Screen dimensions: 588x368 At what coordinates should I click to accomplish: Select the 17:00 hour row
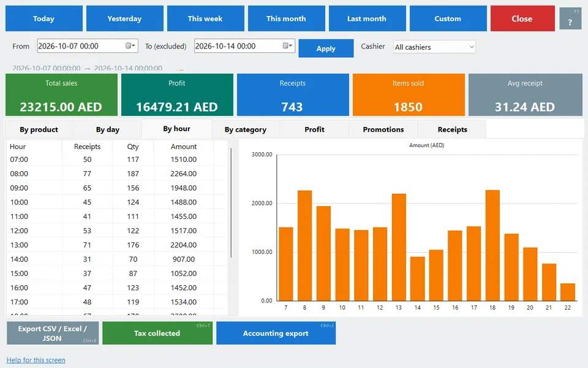(117, 302)
